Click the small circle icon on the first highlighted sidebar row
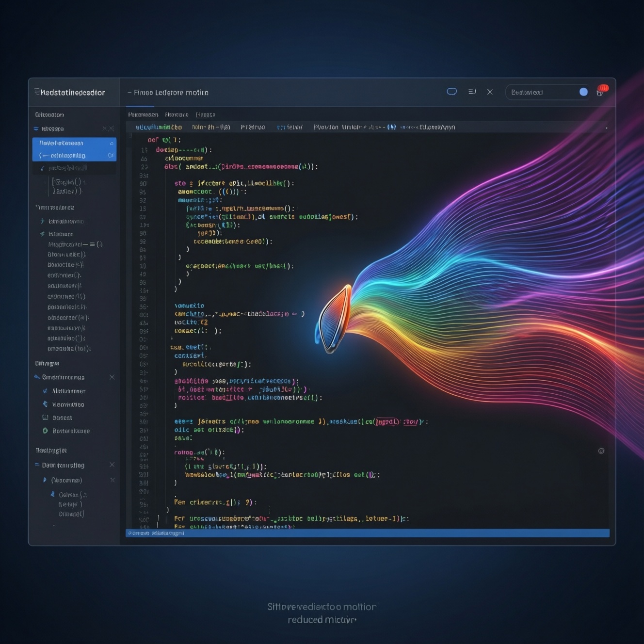The height and width of the screenshot is (644, 644). click(112, 143)
